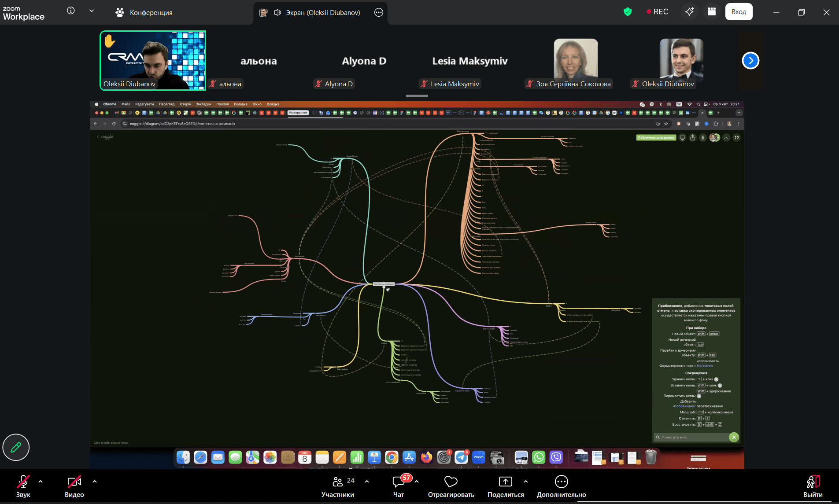This screenshot has height=504, width=839.
Task: Expand video settings arrow next to Видео
Action: pyautogui.click(x=95, y=482)
